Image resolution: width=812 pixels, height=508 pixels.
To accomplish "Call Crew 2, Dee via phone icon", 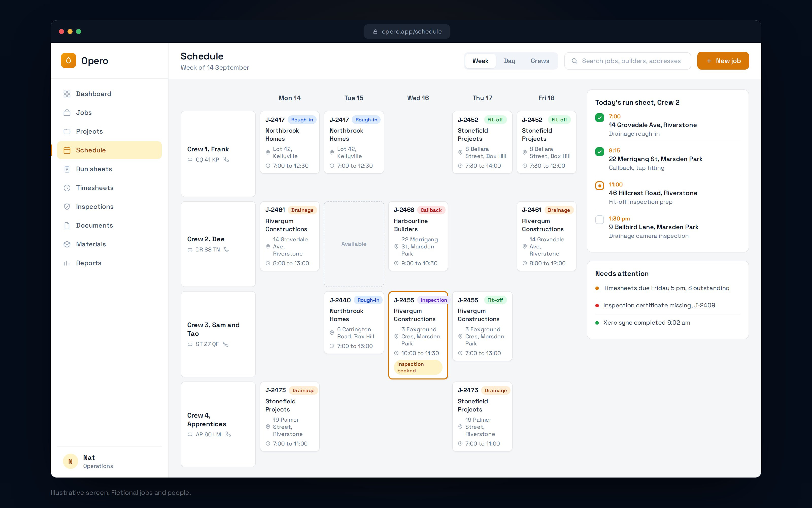I will click(227, 250).
